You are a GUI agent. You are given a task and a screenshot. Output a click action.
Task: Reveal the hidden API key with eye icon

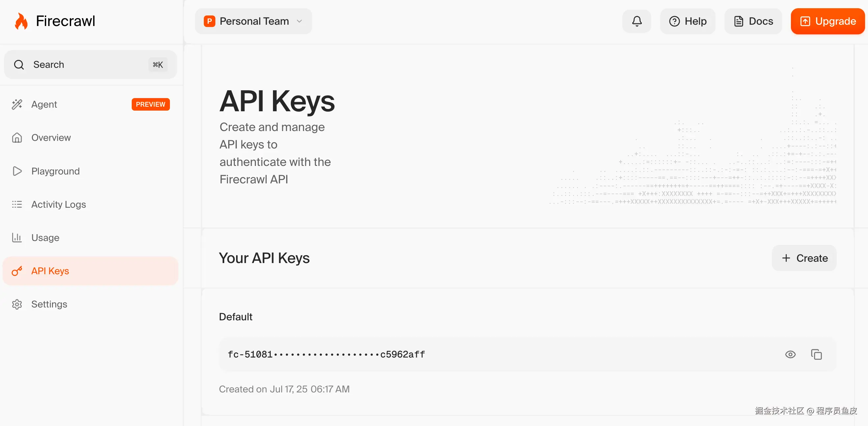(x=790, y=355)
